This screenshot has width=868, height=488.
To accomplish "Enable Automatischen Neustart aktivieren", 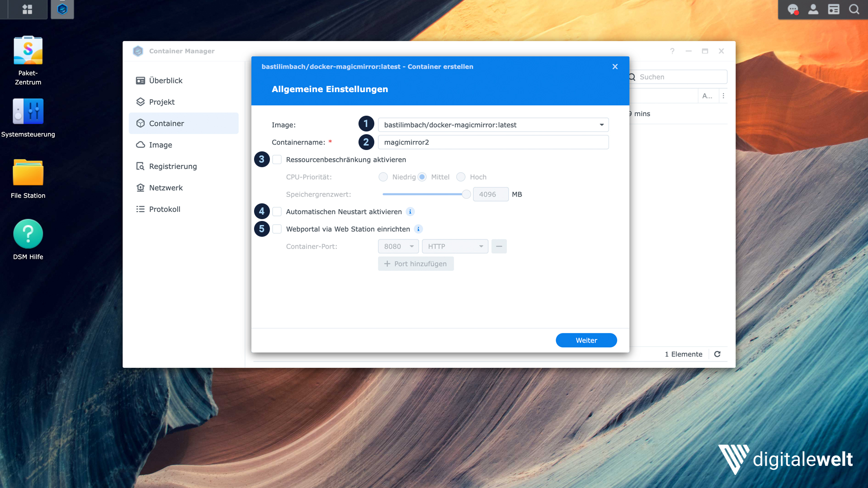I will tap(277, 211).
